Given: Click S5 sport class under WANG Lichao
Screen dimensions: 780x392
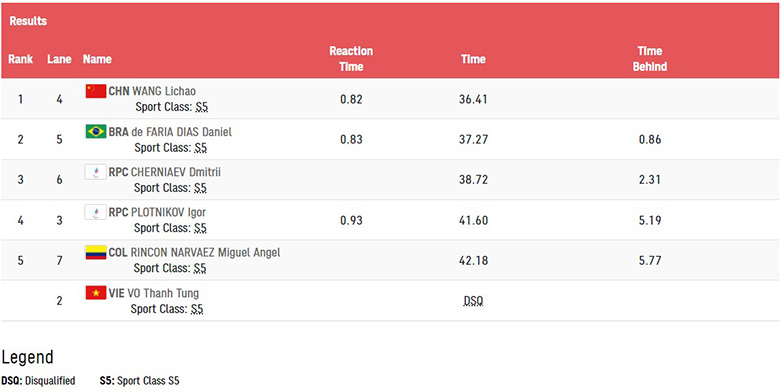Looking at the screenshot, I should click(201, 107).
